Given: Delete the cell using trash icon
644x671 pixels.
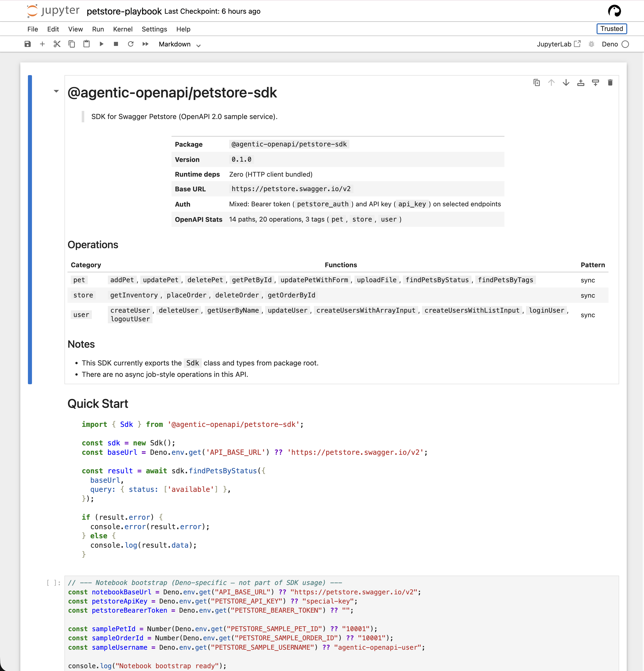Looking at the screenshot, I should click(610, 83).
